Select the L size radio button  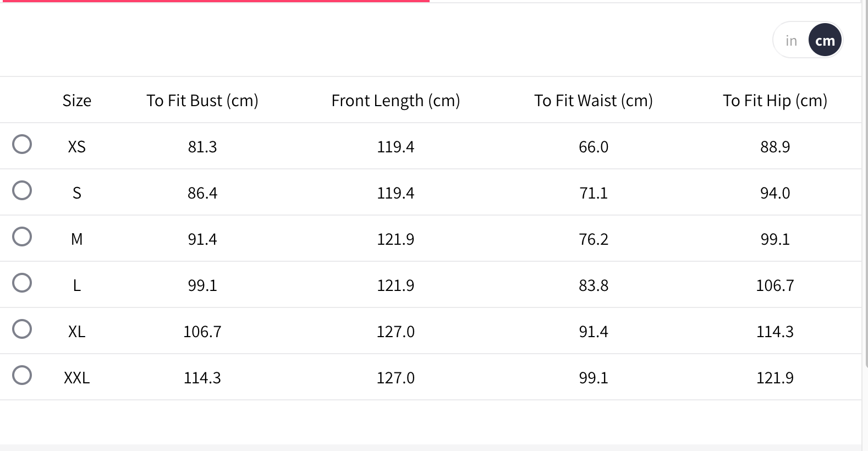click(x=22, y=283)
